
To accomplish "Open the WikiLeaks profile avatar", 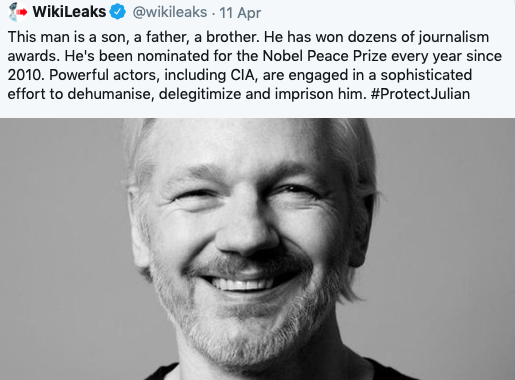I will click(x=17, y=12).
